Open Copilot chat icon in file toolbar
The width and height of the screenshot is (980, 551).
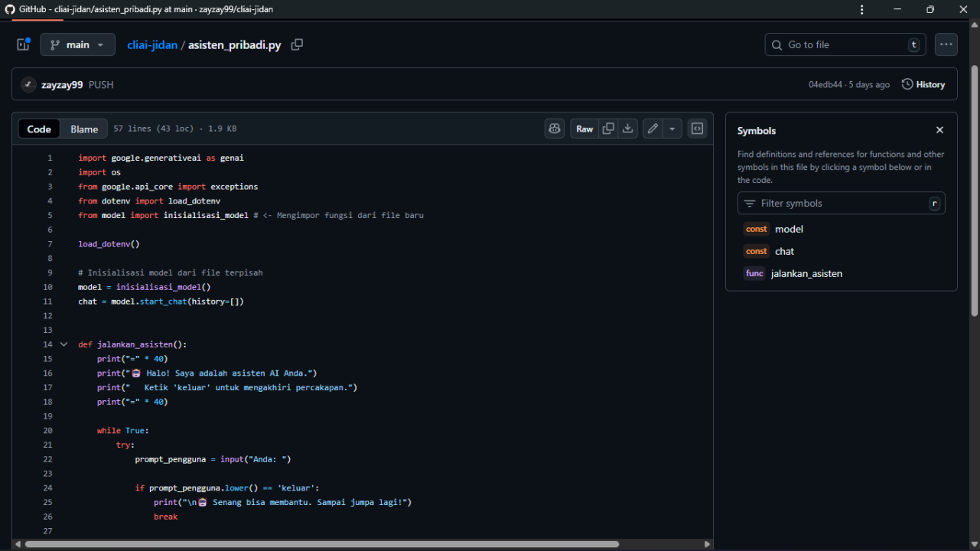pyautogui.click(x=555, y=129)
